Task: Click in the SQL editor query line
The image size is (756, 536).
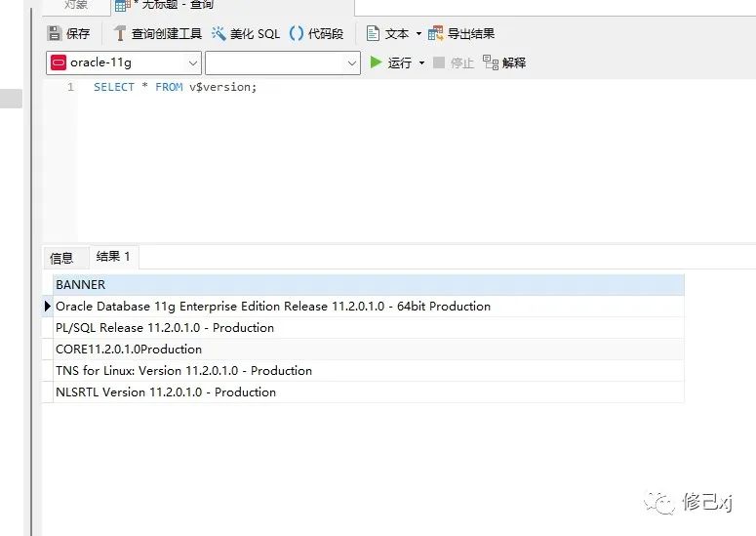Action: (x=176, y=87)
